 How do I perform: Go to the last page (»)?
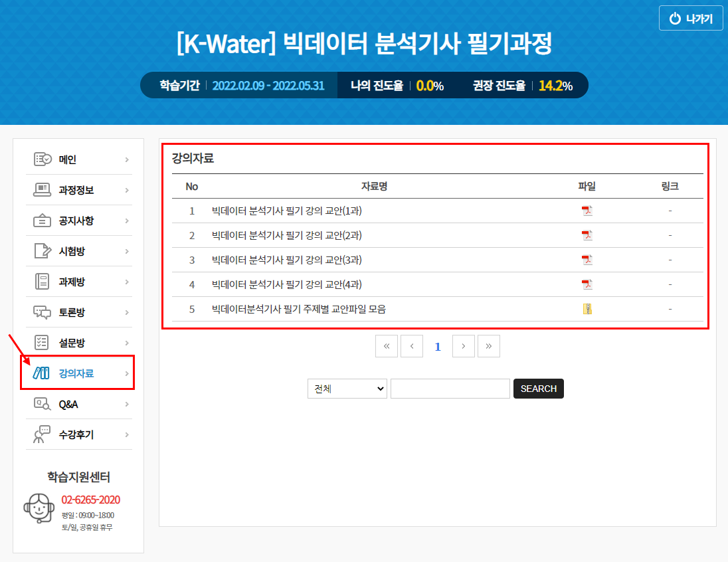pyautogui.click(x=488, y=346)
